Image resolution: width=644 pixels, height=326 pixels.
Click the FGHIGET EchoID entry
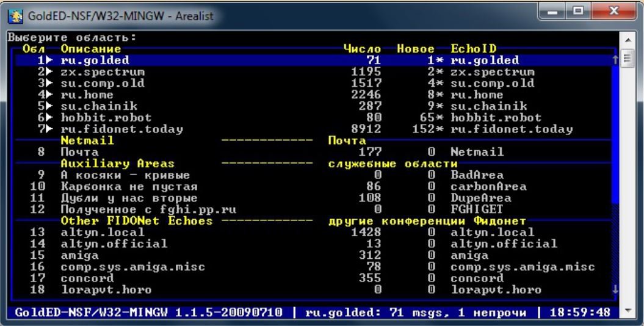(x=477, y=209)
